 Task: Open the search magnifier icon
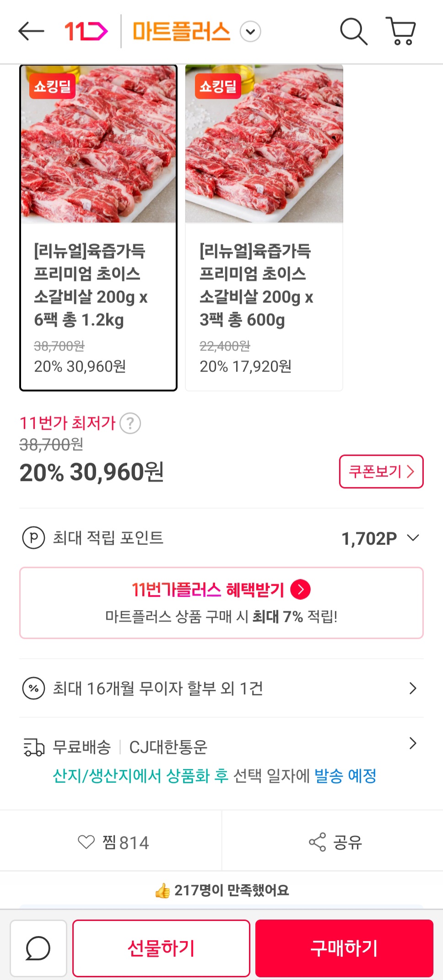click(x=353, y=31)
